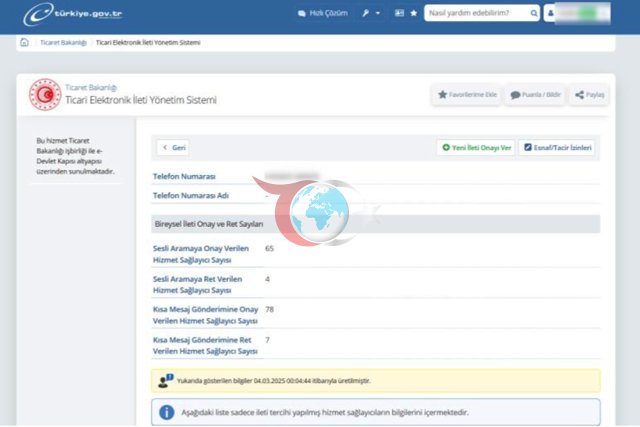Click the Puanla / Bildir button

(535, 95)
